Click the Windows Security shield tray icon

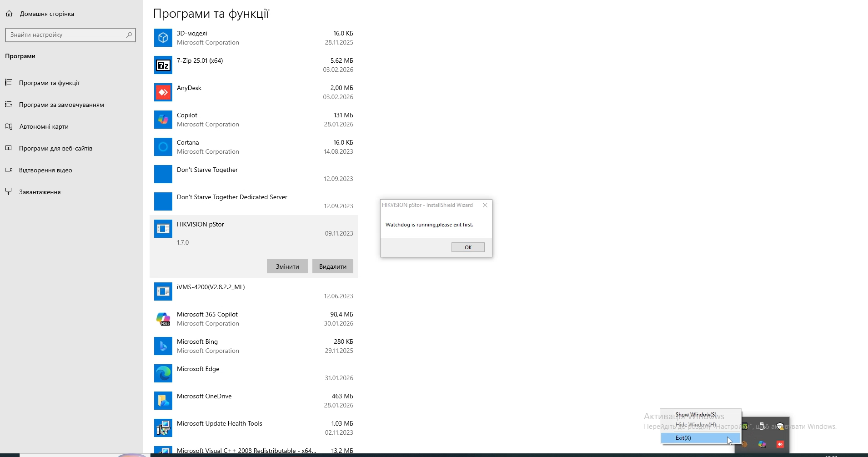[780, 426]
